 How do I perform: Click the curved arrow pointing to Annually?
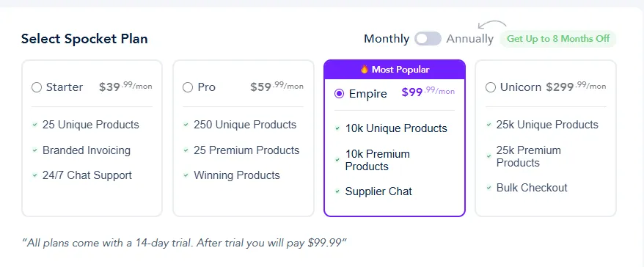[492, 25]
